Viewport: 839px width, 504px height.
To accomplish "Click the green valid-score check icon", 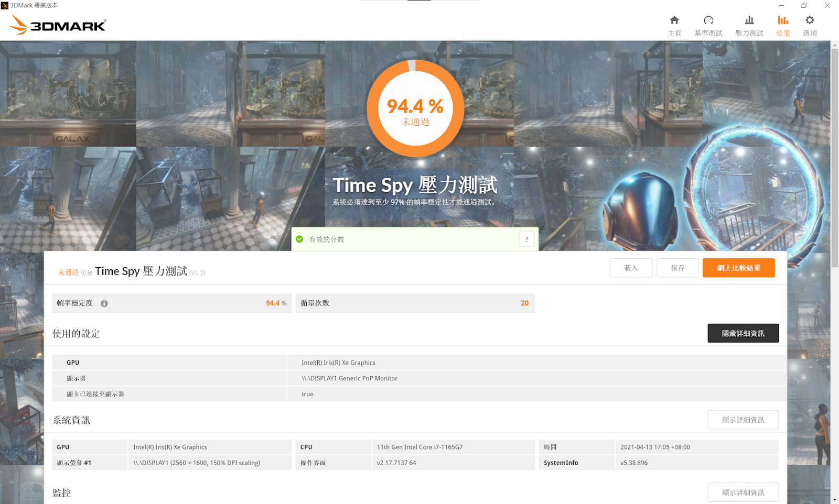I will [299, 239].
